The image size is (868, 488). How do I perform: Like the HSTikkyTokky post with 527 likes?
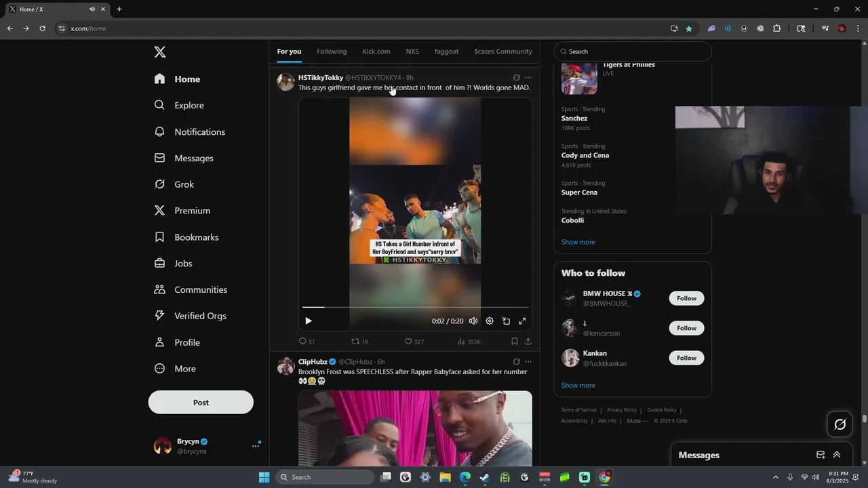pyautogui.click(x=414, y=342)
